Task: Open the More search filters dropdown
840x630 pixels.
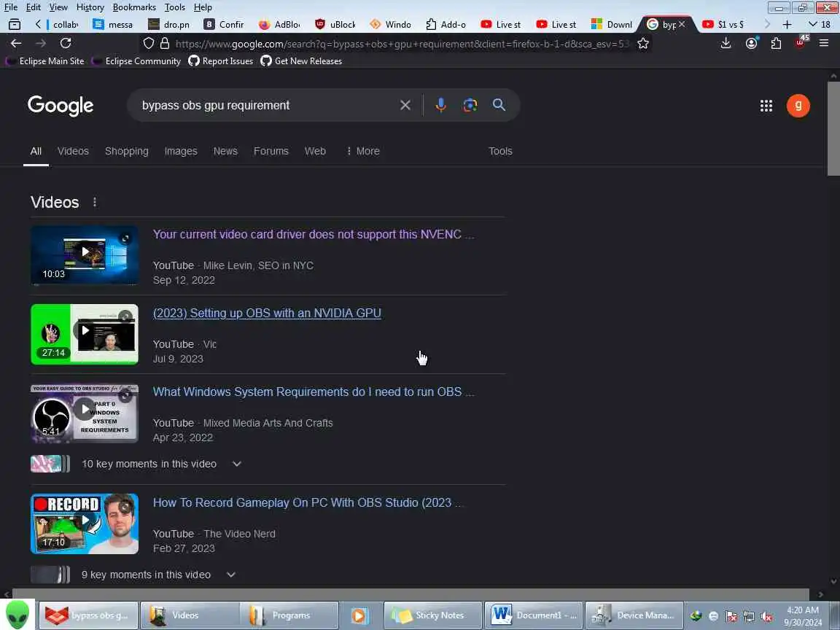Action: click(362, 151)
